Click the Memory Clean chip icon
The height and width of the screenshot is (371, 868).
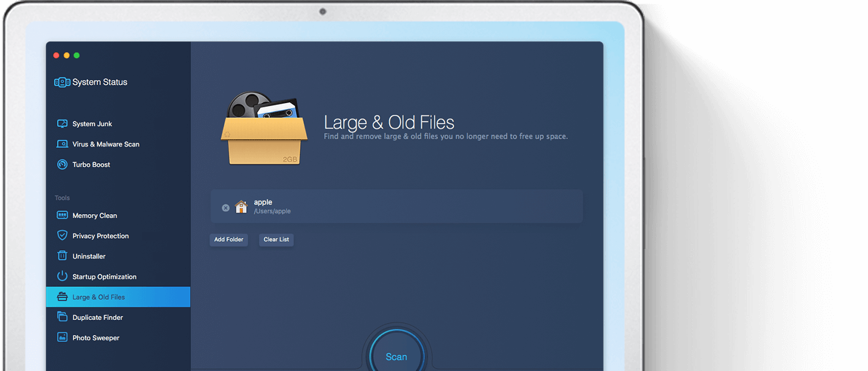(62, 215)
